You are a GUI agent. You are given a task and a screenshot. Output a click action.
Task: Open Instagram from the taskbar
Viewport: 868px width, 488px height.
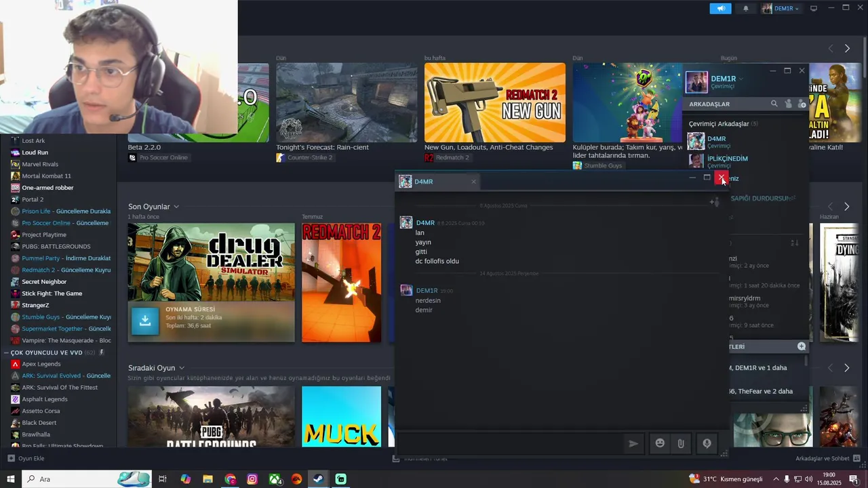point(252,479)
